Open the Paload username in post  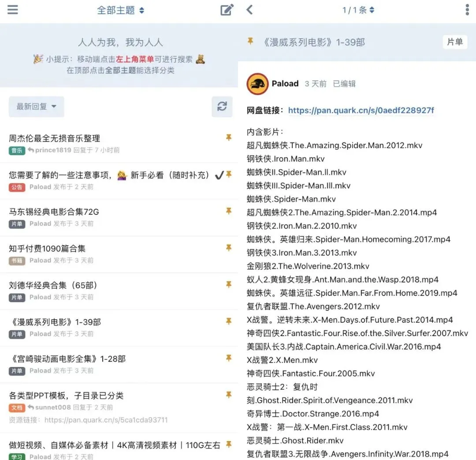tap(285, 83)
